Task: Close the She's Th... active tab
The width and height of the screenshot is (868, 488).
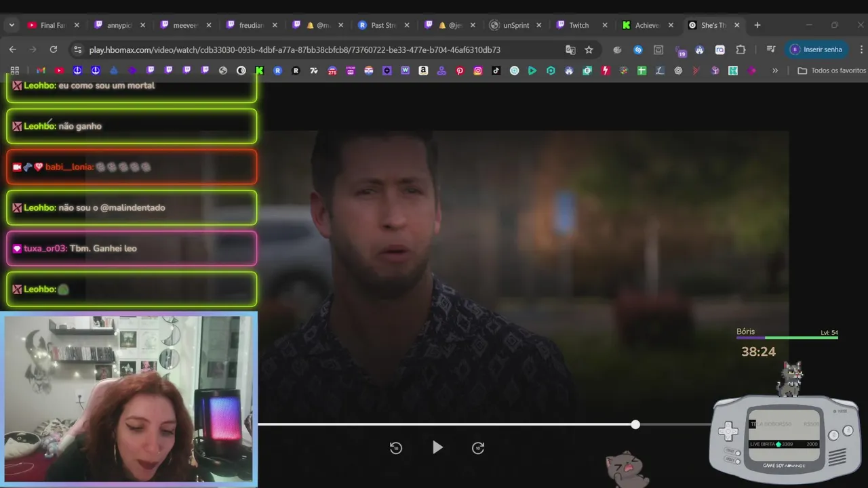Action: (x=737, y=25)
